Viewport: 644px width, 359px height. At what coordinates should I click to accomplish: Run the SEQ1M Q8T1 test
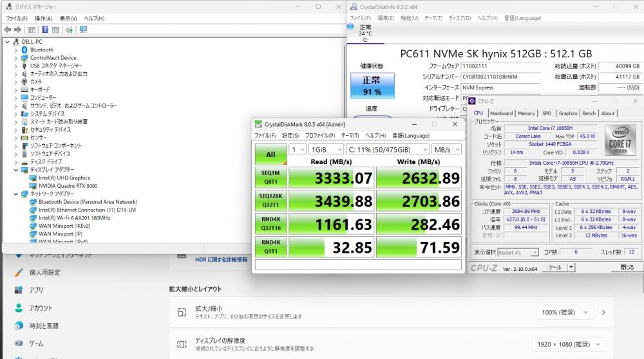pos(270,177)
